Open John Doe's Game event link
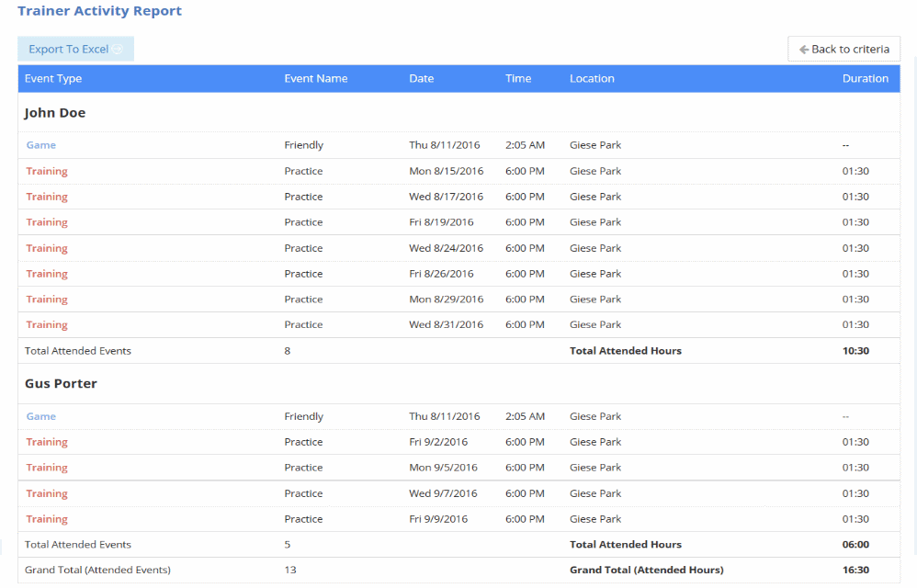Image resolution: width=917 pixels, height=588 pixels. pyautogui.click(x=41, y=145)
